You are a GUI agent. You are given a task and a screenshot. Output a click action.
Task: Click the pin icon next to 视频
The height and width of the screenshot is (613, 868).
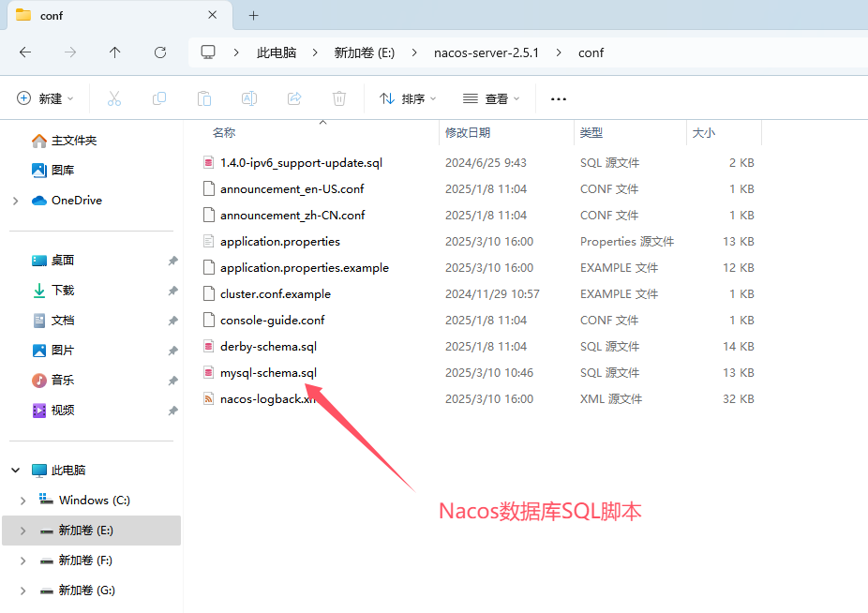pos(173,411)
